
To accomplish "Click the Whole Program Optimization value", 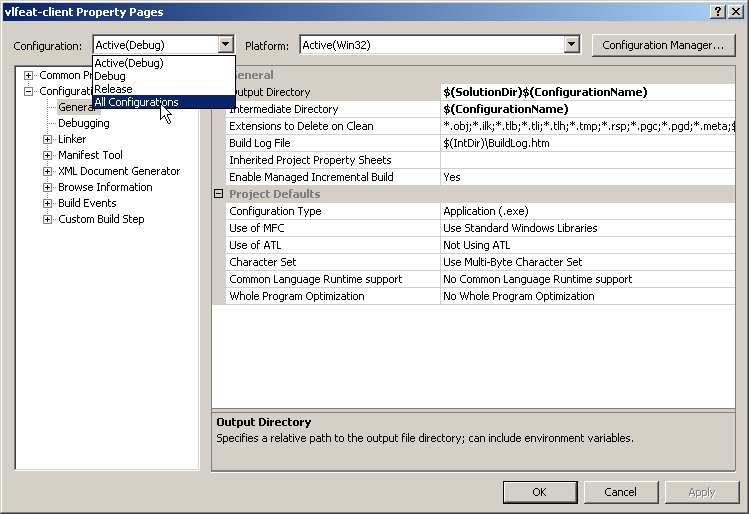I will pyautogui.click(x=588, y=296).
